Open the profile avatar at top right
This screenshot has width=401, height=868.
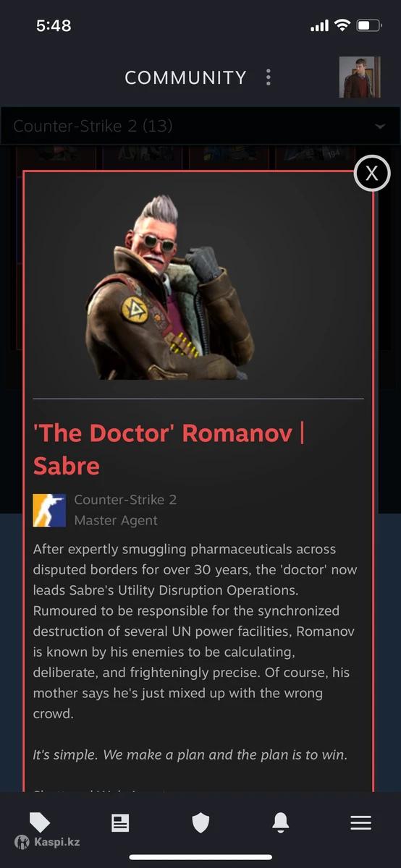click(x=360, y=77)
